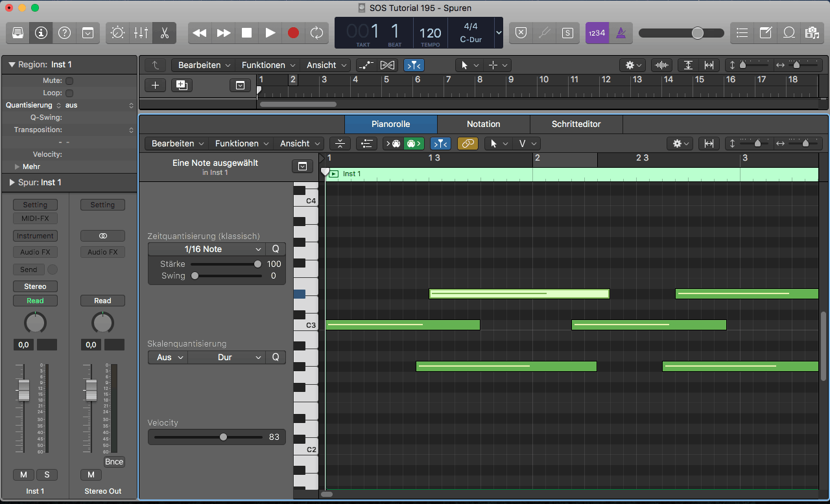830x504 pixels.
Task: Toggle the Smart Controls dial icon
Action: click(117, 33)
